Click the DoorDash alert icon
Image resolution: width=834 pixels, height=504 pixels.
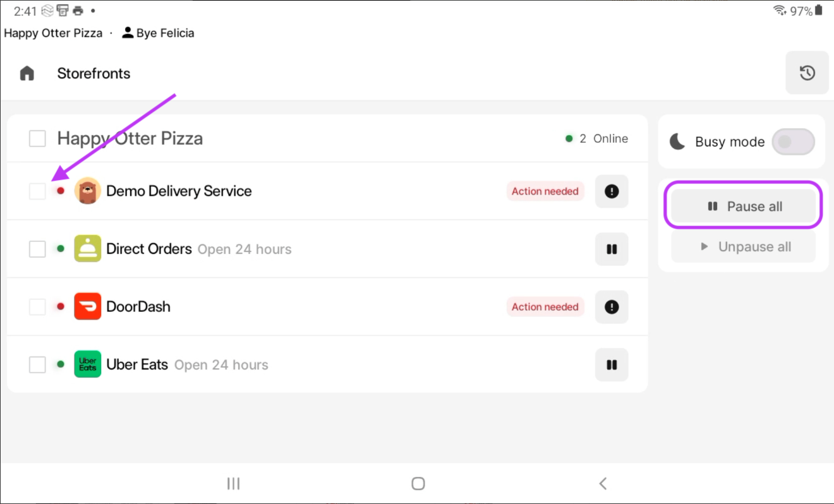click(x=611, y=307)
